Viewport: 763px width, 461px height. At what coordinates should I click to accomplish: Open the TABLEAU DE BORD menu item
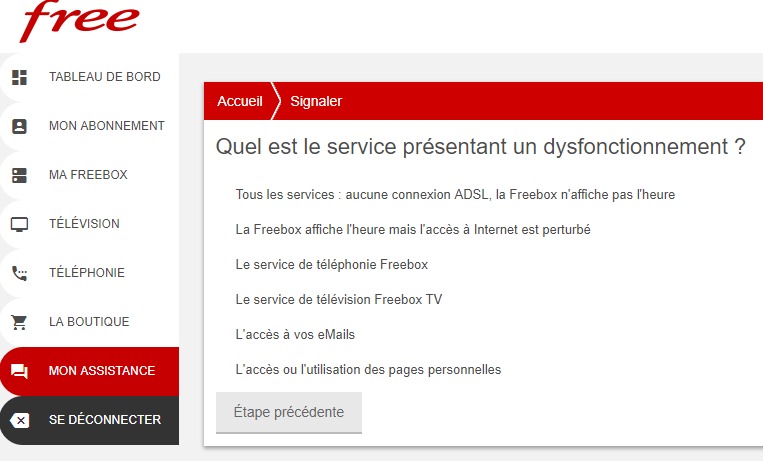click(x=104, y=77)
